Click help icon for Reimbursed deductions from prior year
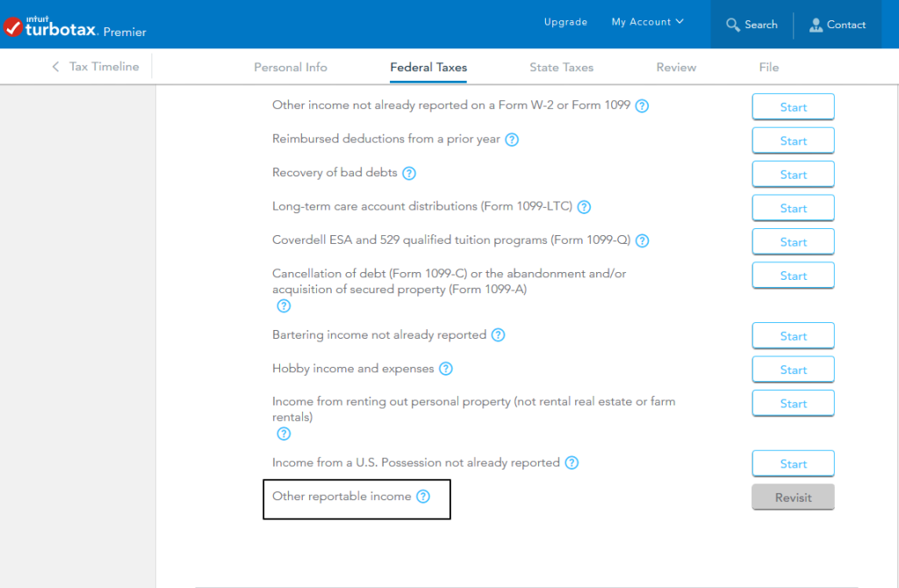Screen dimensions: 899x588 512,140
